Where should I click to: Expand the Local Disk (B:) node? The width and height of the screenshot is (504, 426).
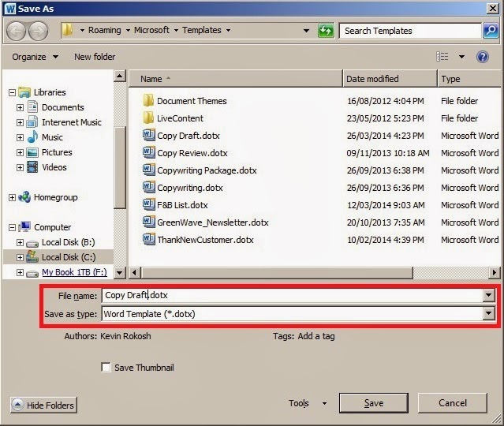click(20, 242)
